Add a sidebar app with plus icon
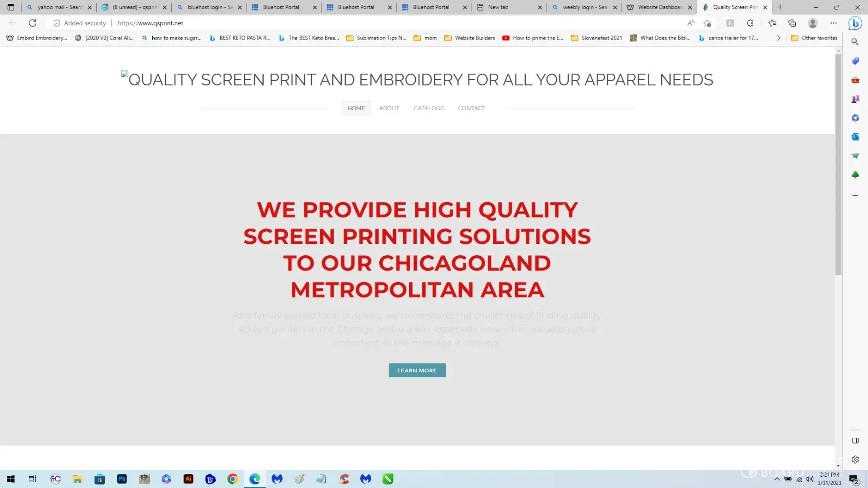Viewport: 868px width, 488px height. pos(855,196)
